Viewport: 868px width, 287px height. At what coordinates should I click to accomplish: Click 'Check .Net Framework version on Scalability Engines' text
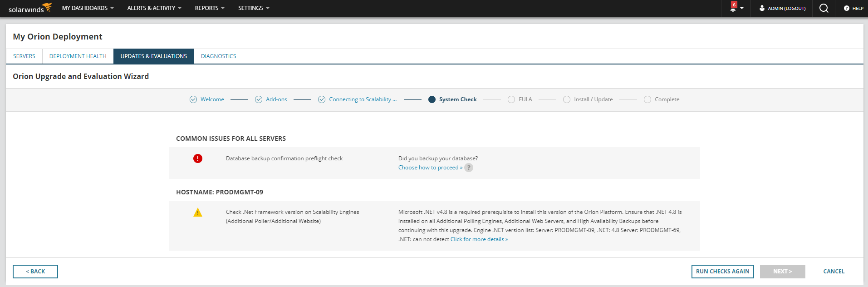292,212
